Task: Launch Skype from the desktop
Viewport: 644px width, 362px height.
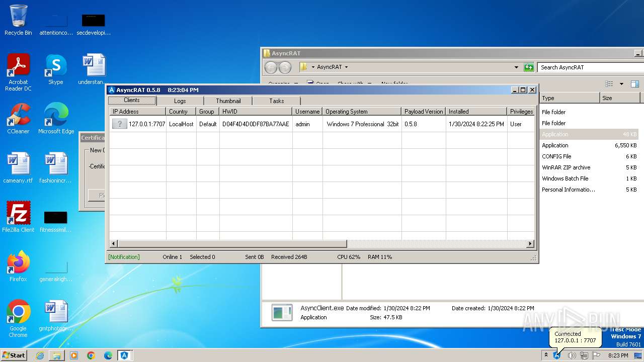Action: tap(56, 69)
